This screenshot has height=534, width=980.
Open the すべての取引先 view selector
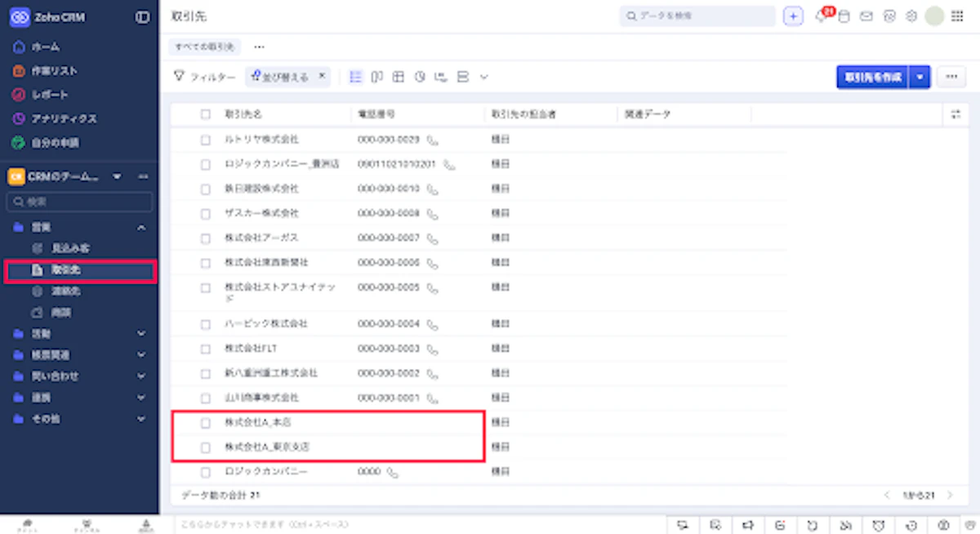[204, 47]
